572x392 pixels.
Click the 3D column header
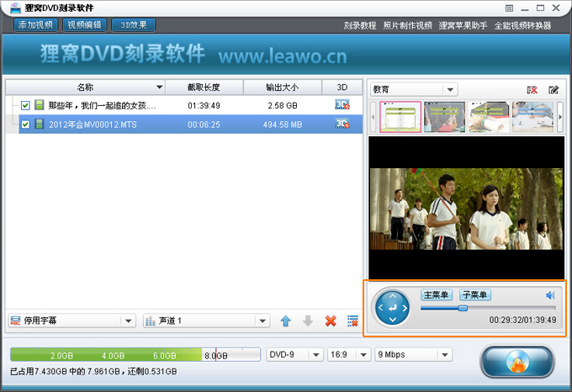pos(342,87)
